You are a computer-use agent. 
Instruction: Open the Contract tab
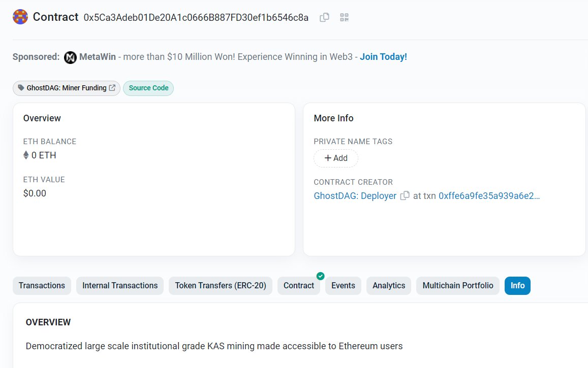click(299, 286)
